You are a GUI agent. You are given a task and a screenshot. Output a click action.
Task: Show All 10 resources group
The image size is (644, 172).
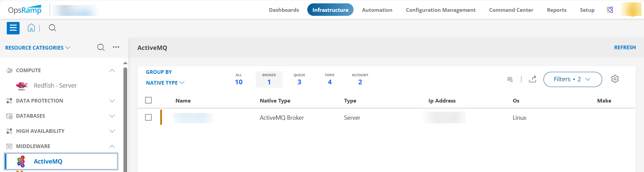click(x=239, y=80)
